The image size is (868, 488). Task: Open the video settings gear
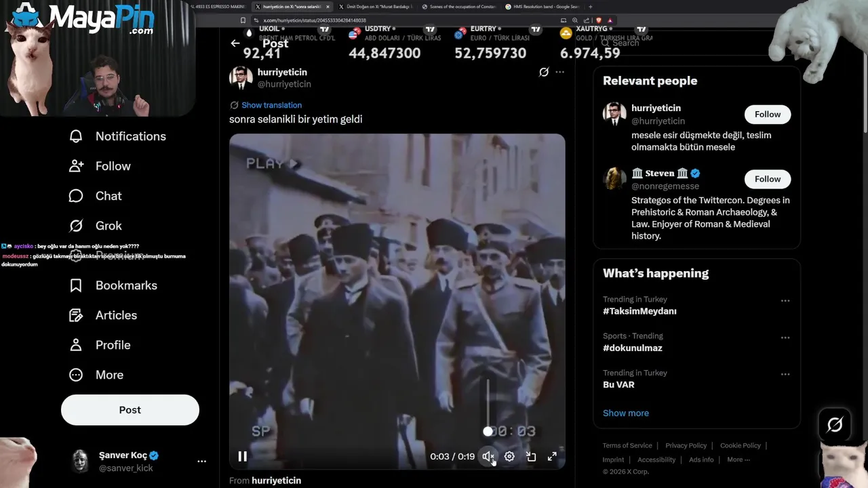coord(509,457)
